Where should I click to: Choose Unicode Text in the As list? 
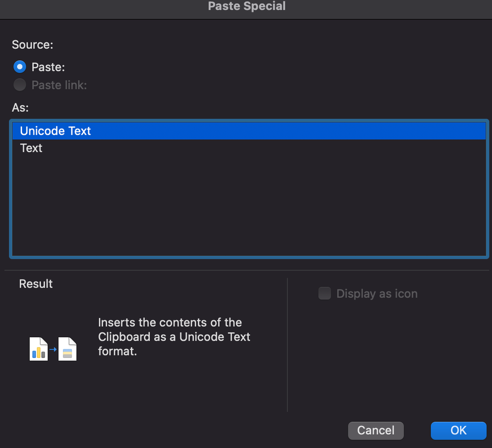[x=56, y=131]
